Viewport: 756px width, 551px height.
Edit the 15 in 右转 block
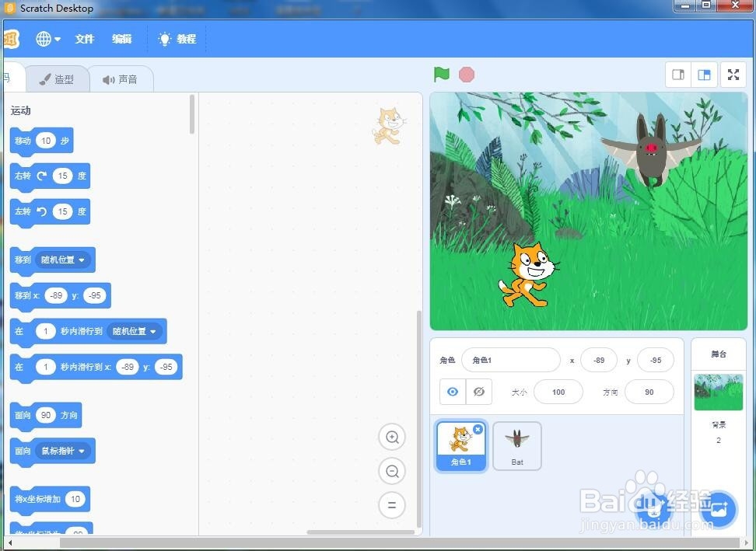click(x=63, y=176)
